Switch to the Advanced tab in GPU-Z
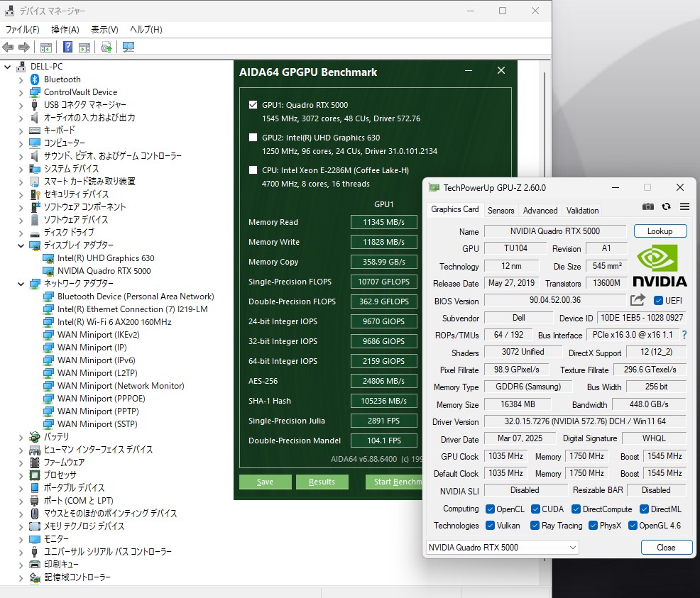Screen dimensions: 700x598 [540, 210]
